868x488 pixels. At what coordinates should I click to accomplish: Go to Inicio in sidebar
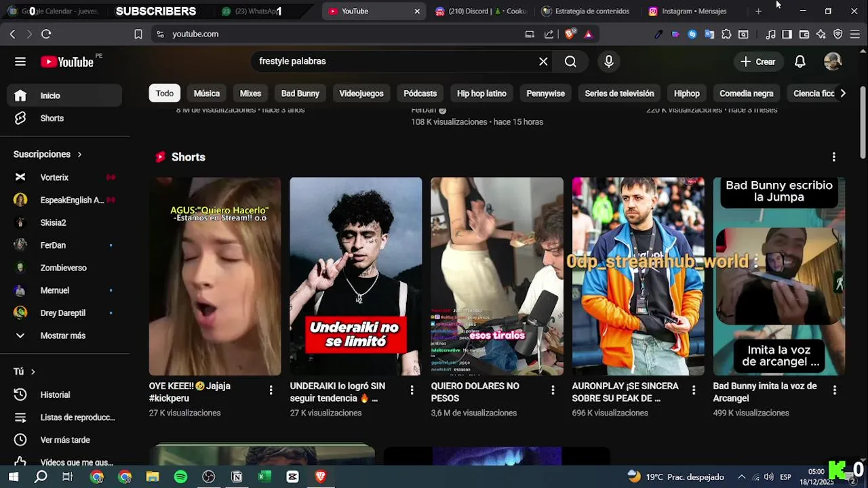point(64,96)
